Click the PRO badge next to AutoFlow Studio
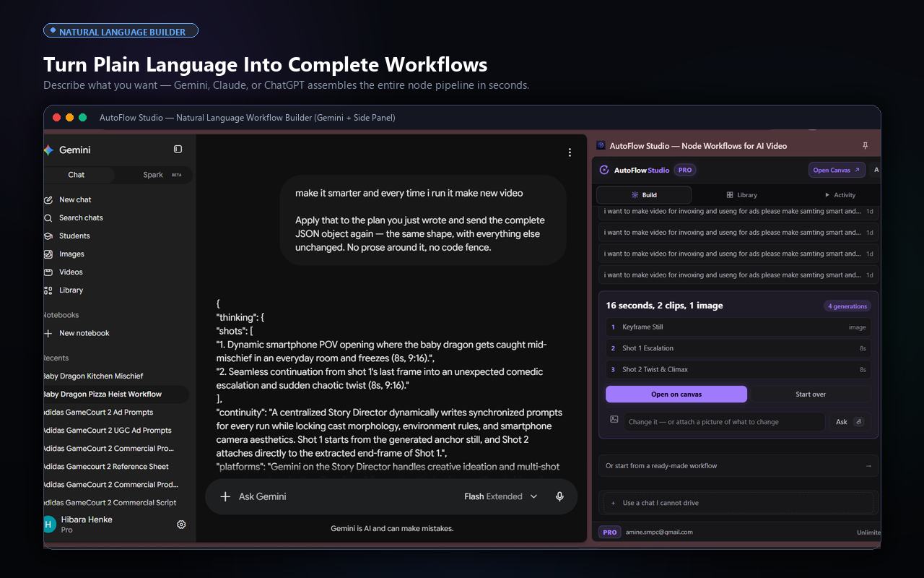This screenshot has height=578, width=924. (685, 171)
